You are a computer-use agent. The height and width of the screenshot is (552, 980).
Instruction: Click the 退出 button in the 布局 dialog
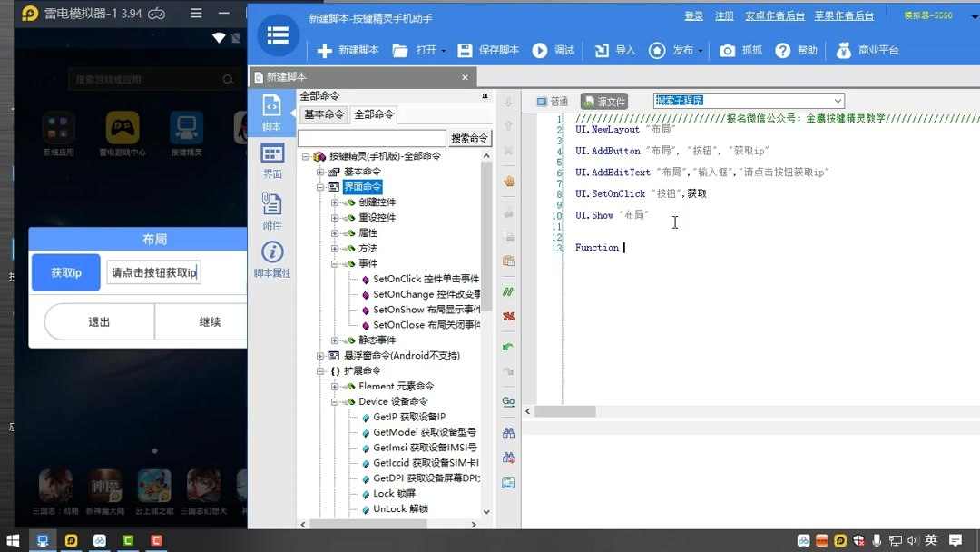click(100, 321)
